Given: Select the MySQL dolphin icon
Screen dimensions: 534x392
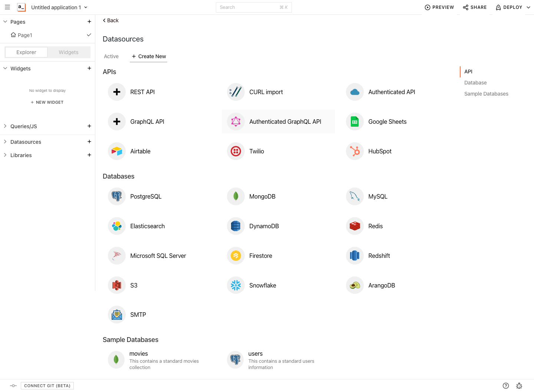Looking at the screenshot, I should pos(355,196).
